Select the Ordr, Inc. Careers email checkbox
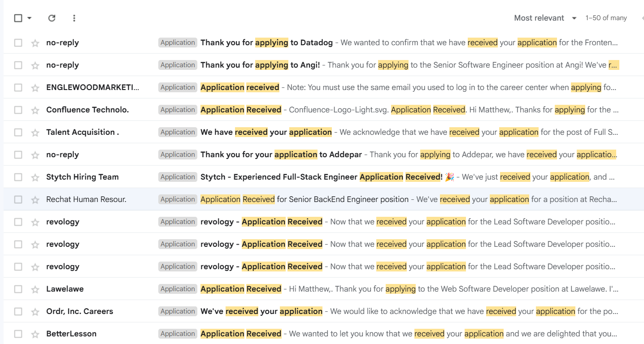This screenshot has height=344, width=644. 18,311
